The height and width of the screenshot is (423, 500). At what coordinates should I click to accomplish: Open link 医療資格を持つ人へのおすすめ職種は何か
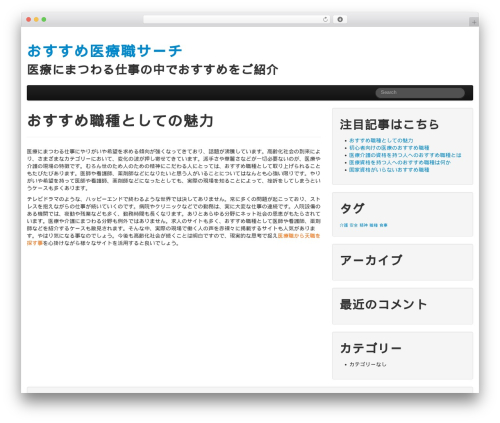400,163
